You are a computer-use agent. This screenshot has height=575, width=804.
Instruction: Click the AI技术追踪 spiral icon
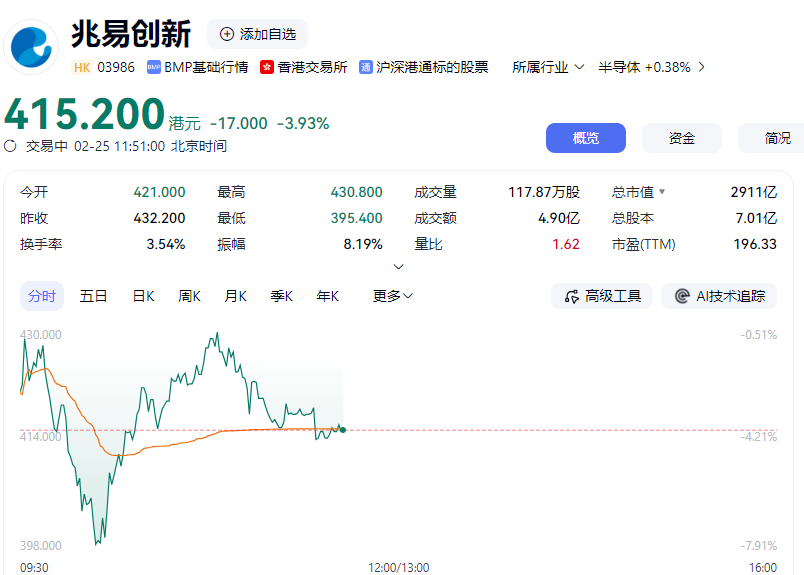pos(682,296)
